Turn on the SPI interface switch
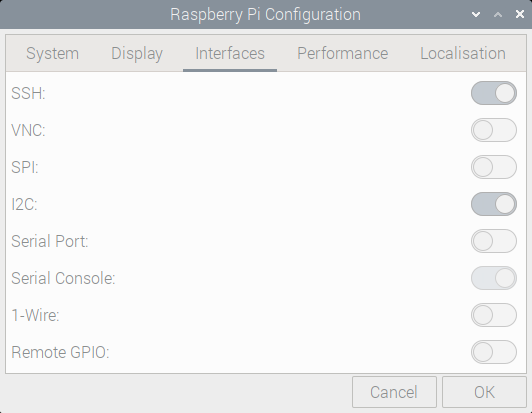 [494, 167]
